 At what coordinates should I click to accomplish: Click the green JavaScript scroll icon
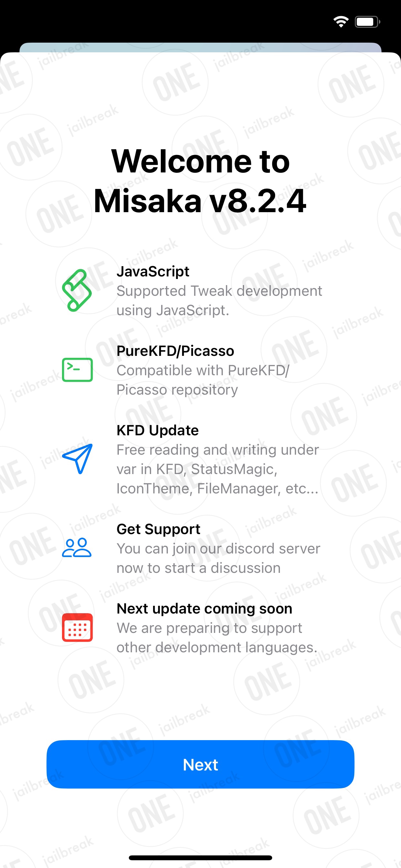(77, 290)
